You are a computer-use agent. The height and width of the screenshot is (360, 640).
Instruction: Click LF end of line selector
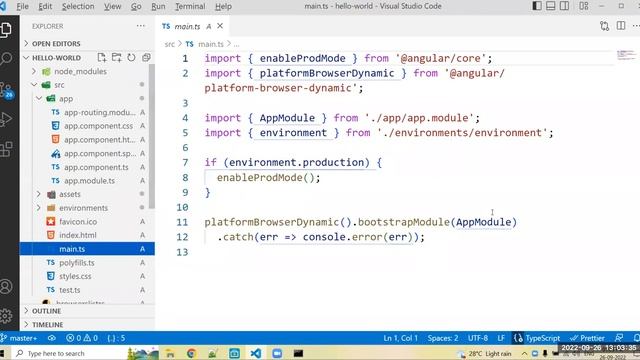click(501, 338)
